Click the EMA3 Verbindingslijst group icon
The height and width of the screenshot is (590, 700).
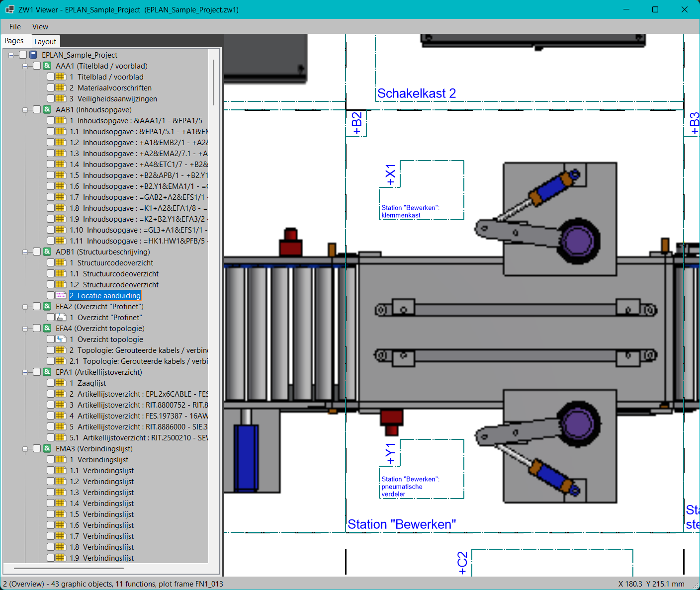click(47, 448)
